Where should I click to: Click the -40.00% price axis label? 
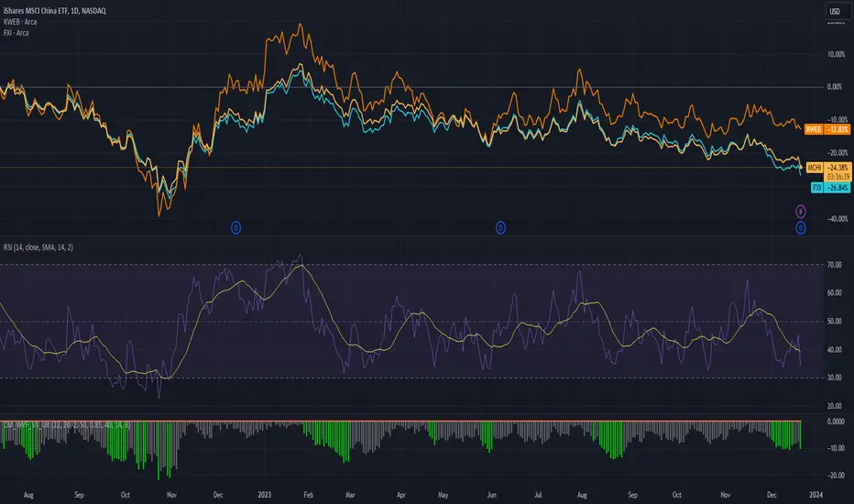pos(838,218)
